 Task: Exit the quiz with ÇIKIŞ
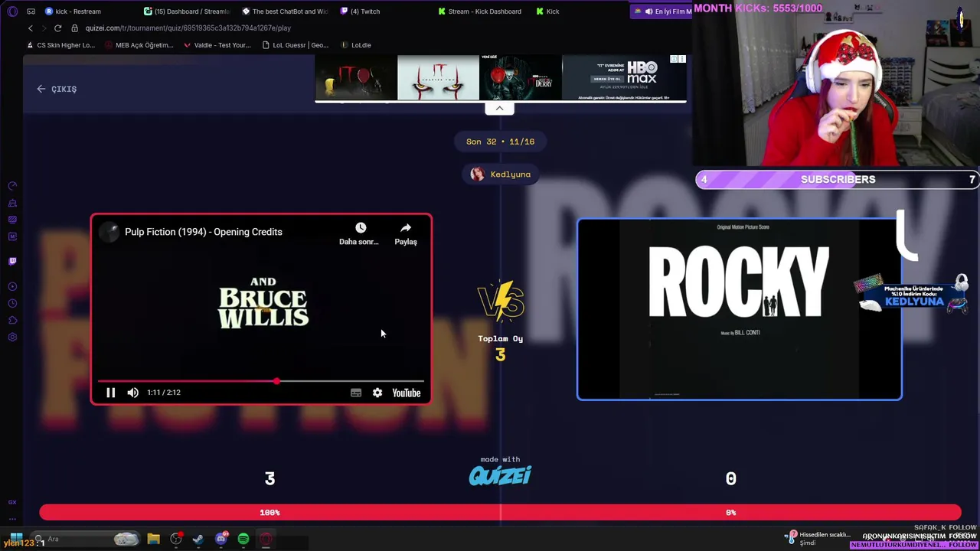[x=57, y=89]
